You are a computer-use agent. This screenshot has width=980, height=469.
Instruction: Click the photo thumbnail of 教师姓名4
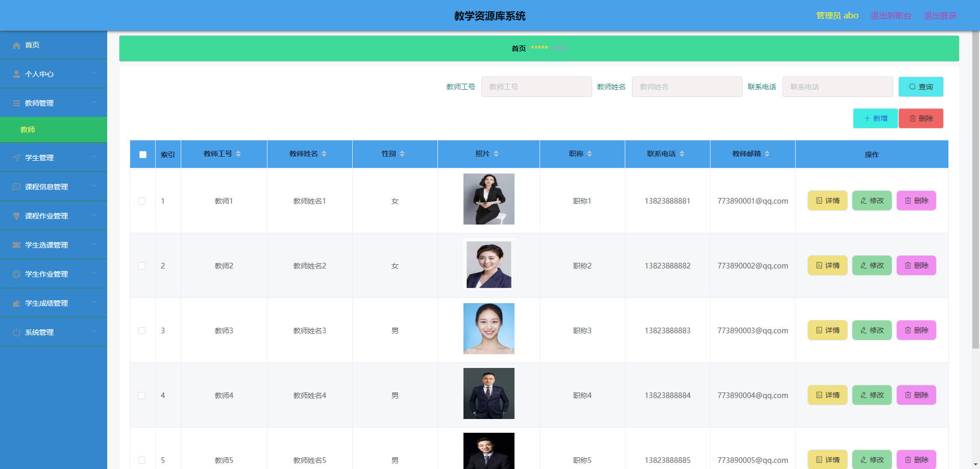[489, 393]
